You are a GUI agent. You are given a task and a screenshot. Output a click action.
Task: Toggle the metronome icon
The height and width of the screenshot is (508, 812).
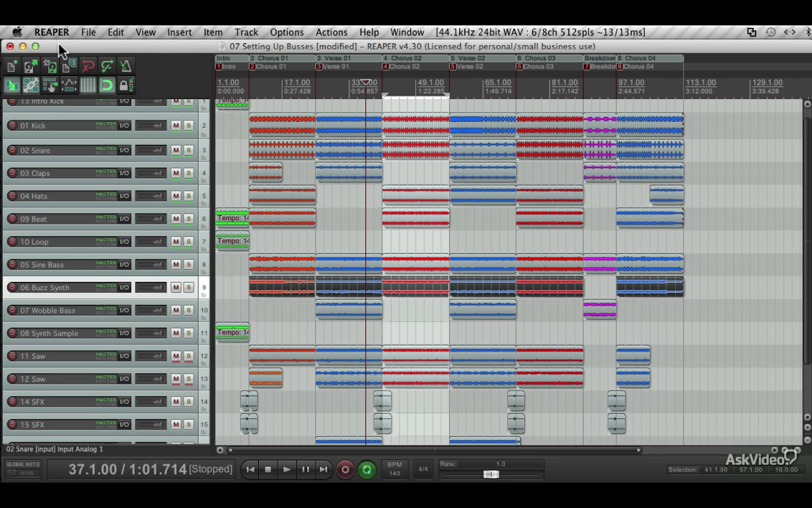click(x=126, y=67)
